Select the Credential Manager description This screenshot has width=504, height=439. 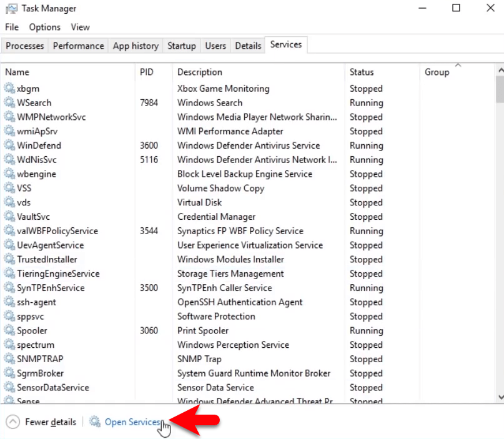coord(216,217)
